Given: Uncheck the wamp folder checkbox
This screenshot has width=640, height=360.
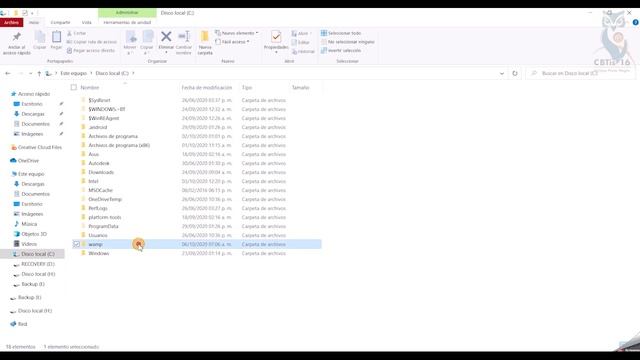Looking at the screenshot, I should [x=76, y=244].
